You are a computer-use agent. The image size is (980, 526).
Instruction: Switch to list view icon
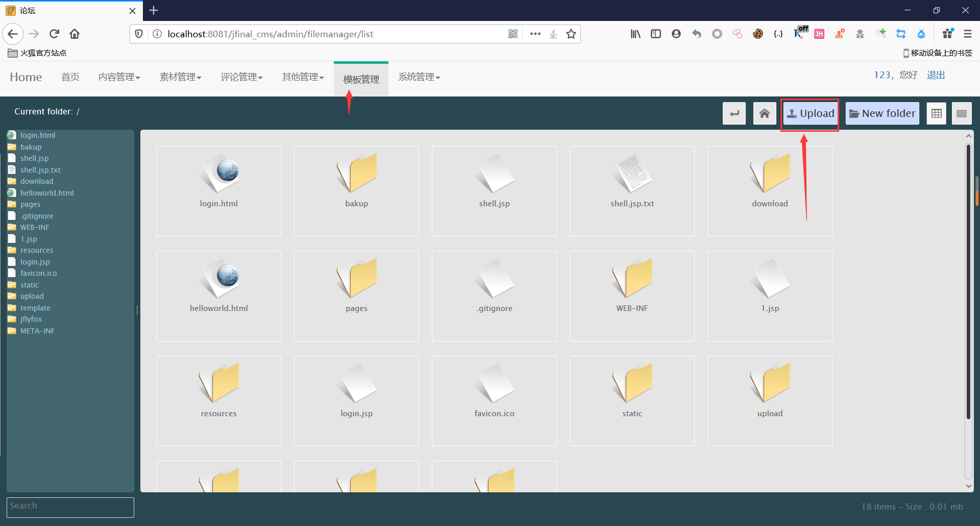click(x=962, y=113)
